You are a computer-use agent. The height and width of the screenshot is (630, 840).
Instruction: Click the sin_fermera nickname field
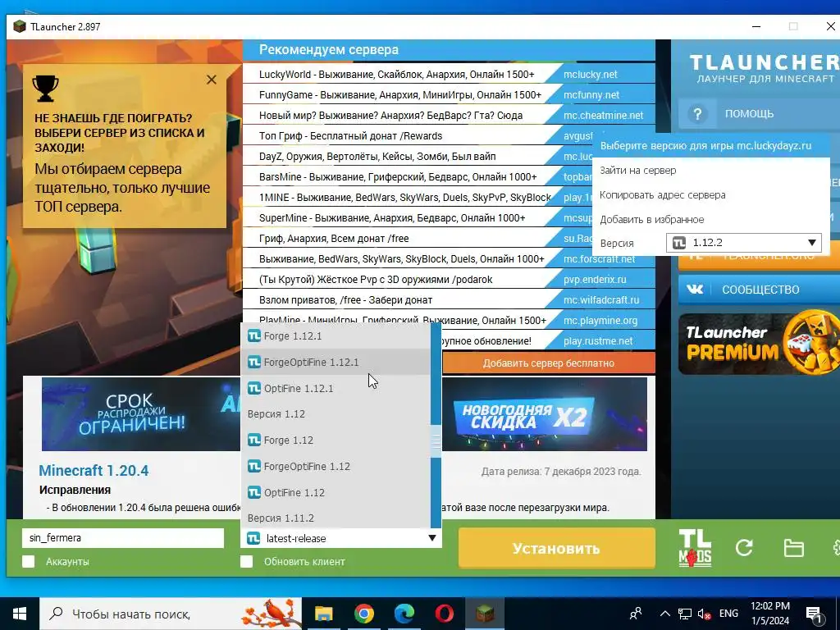tap(123, 538)
